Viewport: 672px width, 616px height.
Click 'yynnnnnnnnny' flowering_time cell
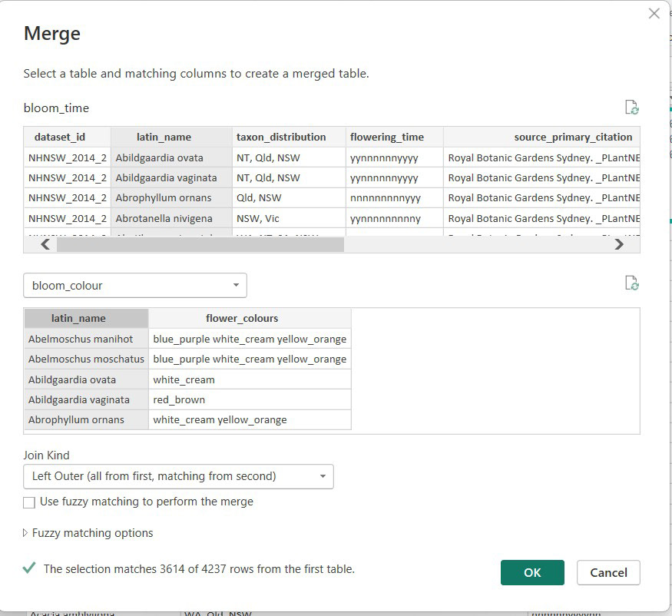(x=394, y=218)
